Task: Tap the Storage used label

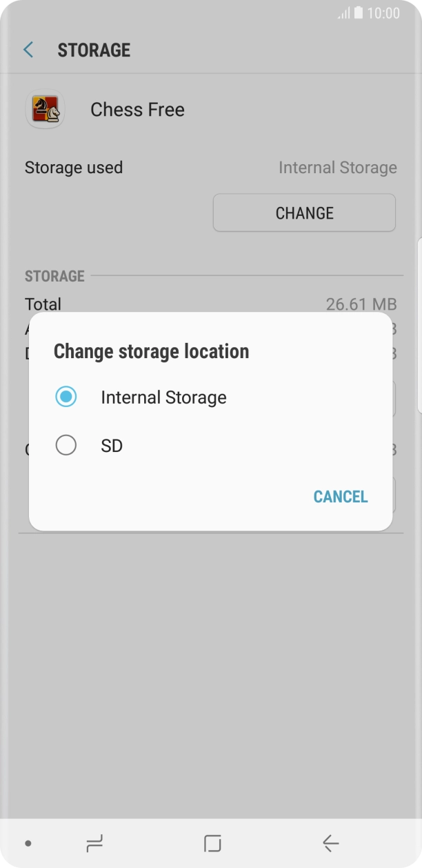Action: (x=74, y=168)
